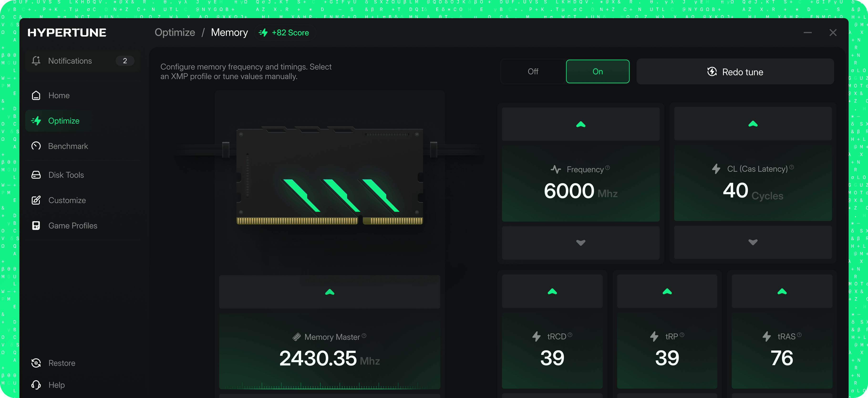
Task: Click the 6000 Mhz Frequency value
Action: [581, 191]
